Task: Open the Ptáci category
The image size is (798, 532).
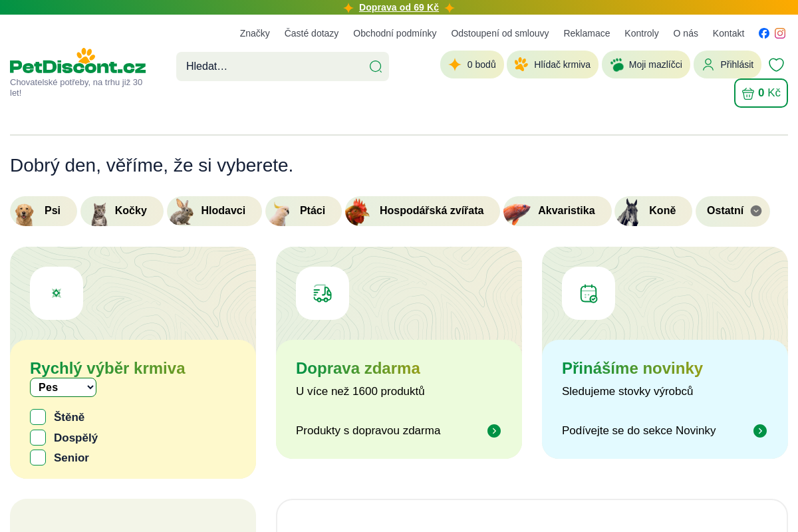Action: (x=303, y=211)
